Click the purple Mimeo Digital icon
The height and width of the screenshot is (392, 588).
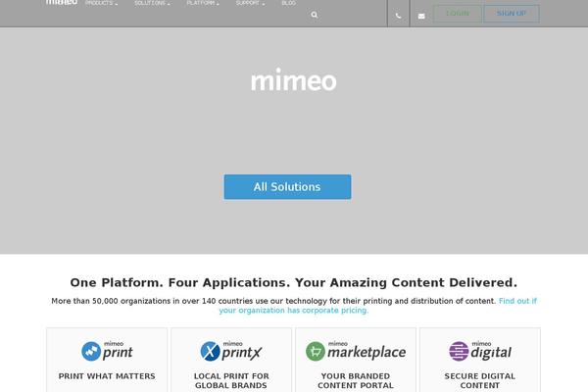(459, 352)
